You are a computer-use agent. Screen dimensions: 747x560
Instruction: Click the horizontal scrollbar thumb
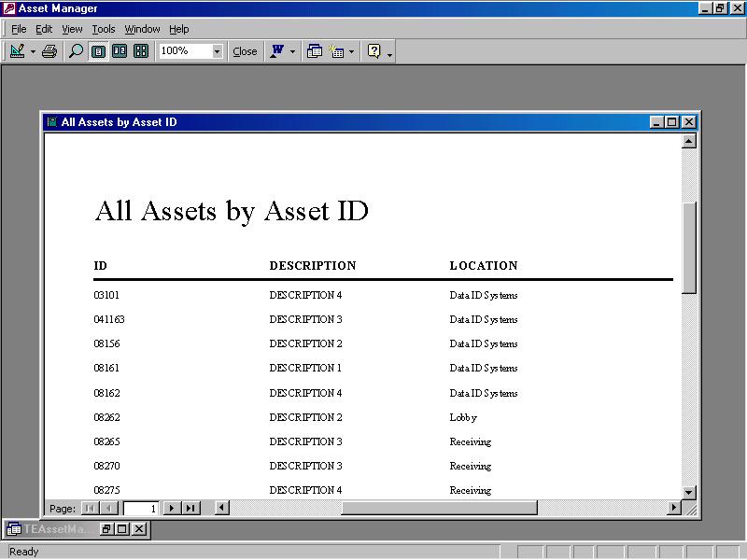(439, 508)
